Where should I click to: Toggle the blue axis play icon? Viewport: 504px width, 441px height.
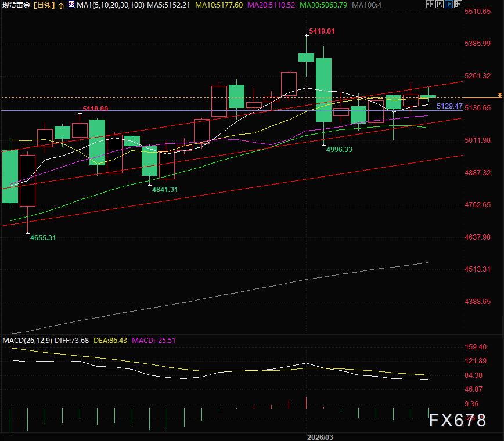[x=449, y=4]
